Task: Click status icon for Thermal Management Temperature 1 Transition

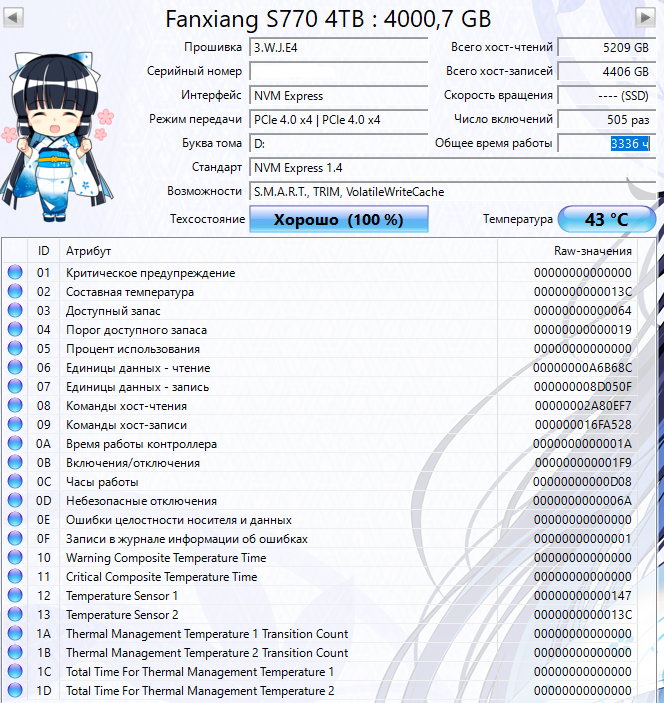Action: tap(15, 633)
